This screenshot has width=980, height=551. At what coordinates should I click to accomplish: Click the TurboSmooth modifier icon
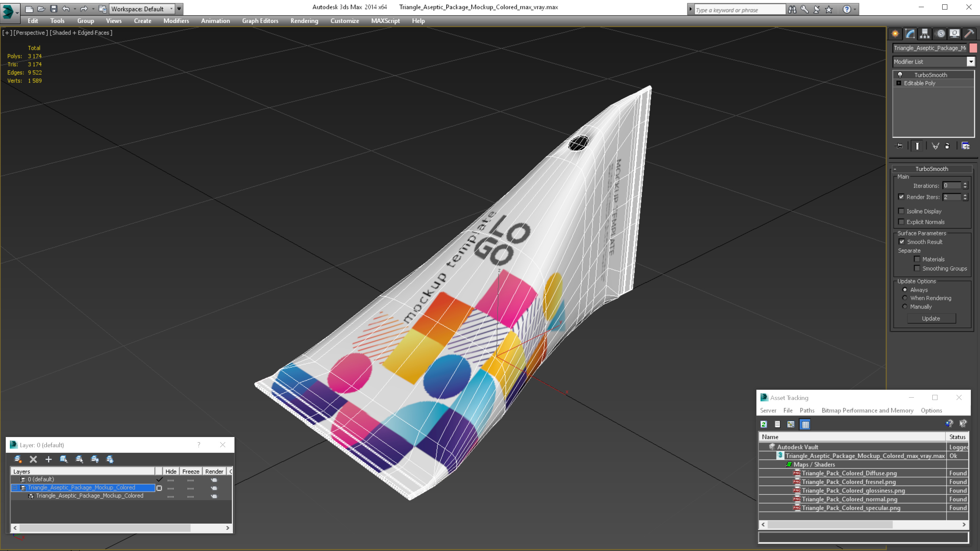click(900, 74)
